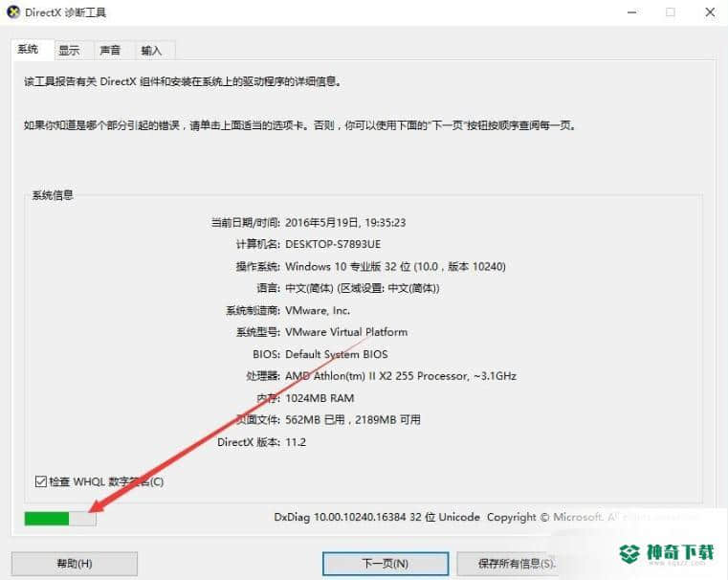Click the Windows 10 专业版 32 位 text

click(x=348, y=266)
